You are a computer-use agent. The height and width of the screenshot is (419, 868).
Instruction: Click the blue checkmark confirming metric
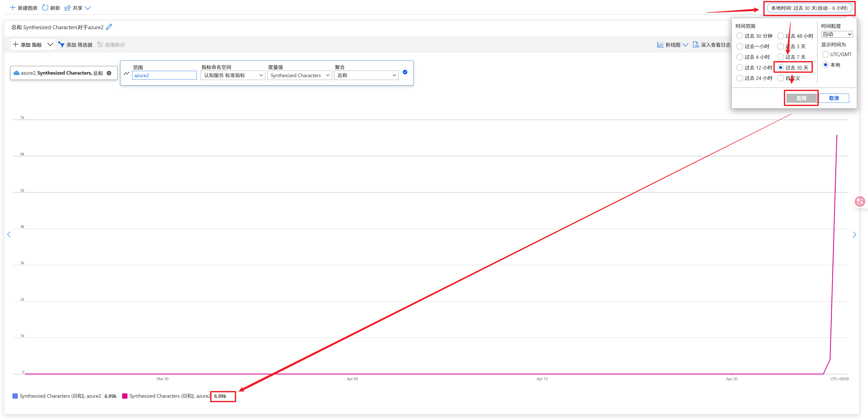(x=405, y=72)
